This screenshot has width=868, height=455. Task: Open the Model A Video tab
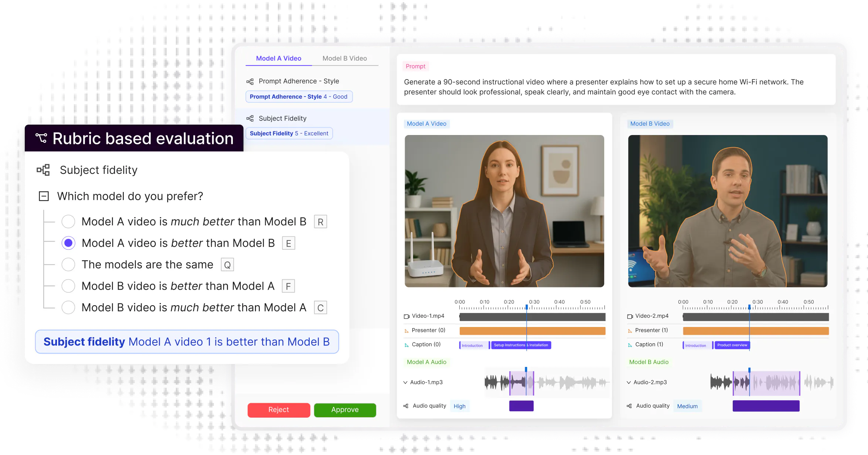(x=279, y=58)
